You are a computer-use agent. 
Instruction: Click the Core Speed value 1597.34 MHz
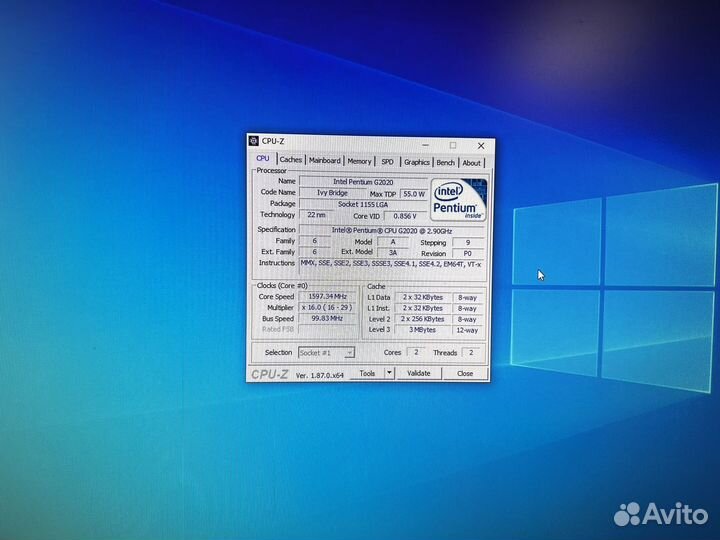pyautogui.click(x=327, y=297)
